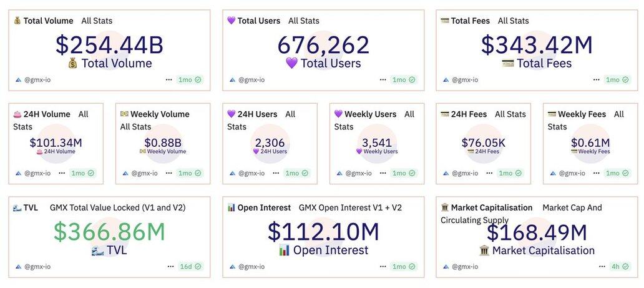Image resolution: width=644 pixels, height=288 pixels.
Task: Click the @gmx-io logo icon in Total Volume card
Action: [18, 80]
